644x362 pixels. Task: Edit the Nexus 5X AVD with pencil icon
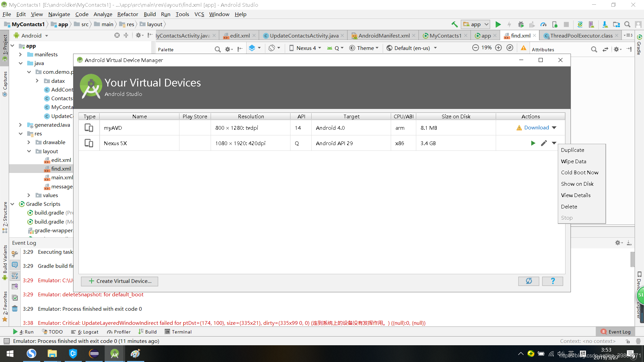(544, 143)
